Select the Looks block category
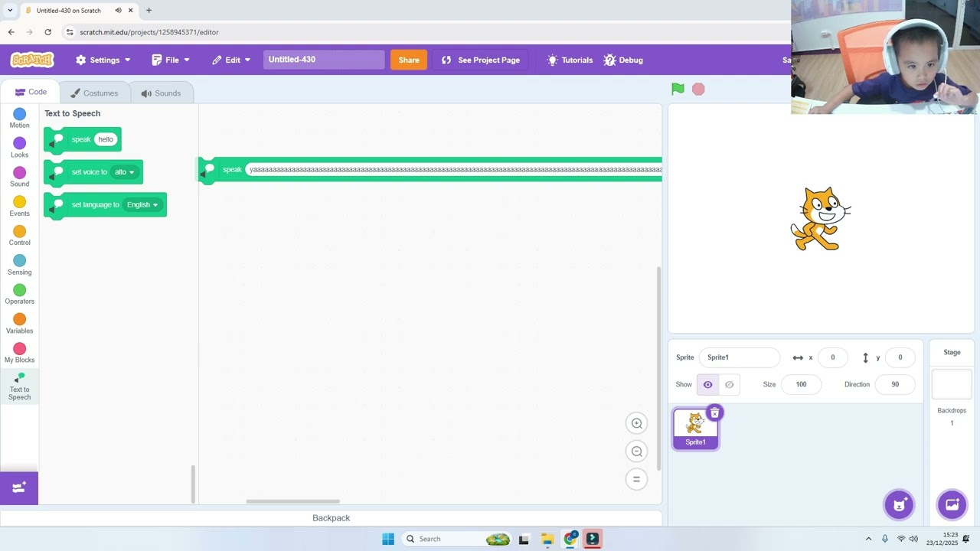980x551 pixels. pos(19,148)
